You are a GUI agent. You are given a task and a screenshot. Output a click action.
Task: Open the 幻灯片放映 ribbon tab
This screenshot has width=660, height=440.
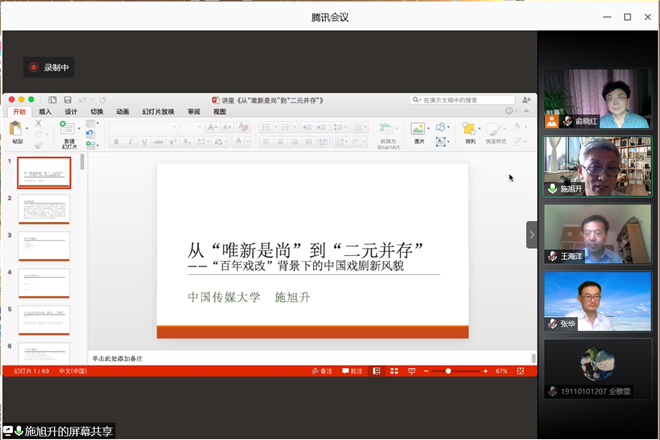(158, 112)
